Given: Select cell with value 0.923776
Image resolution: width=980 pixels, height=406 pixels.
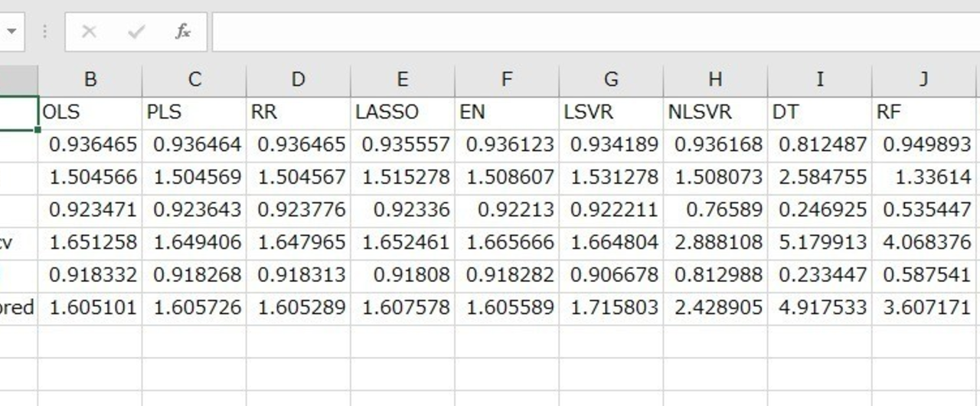Looking at the screenshot, I should (x=299, y=210).
